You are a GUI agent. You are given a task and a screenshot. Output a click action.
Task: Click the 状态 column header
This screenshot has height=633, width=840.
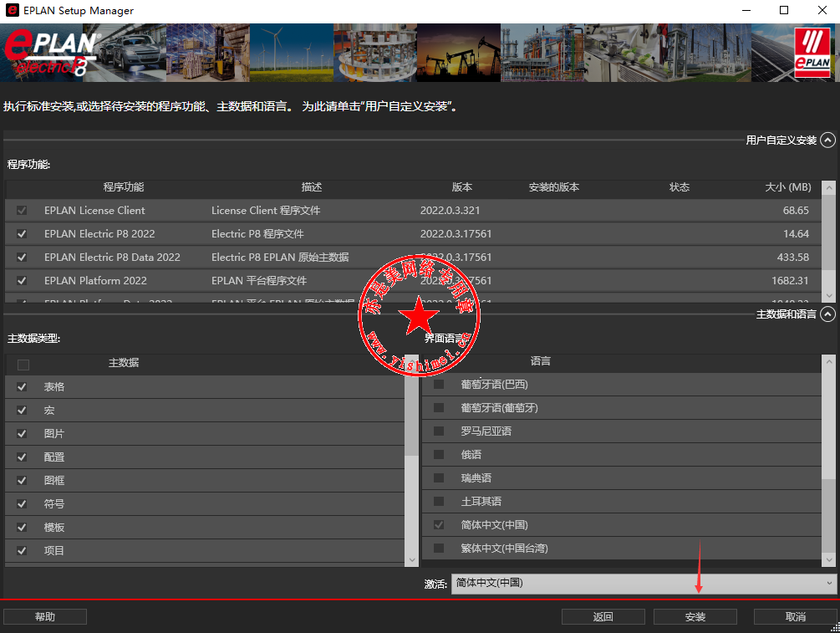[x=680, y=187]
